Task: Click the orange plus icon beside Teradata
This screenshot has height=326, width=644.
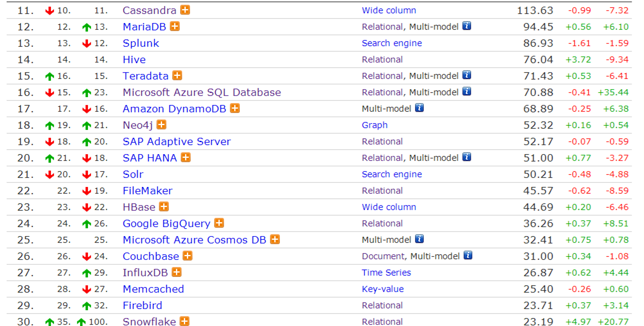Action: pos(177,75)
